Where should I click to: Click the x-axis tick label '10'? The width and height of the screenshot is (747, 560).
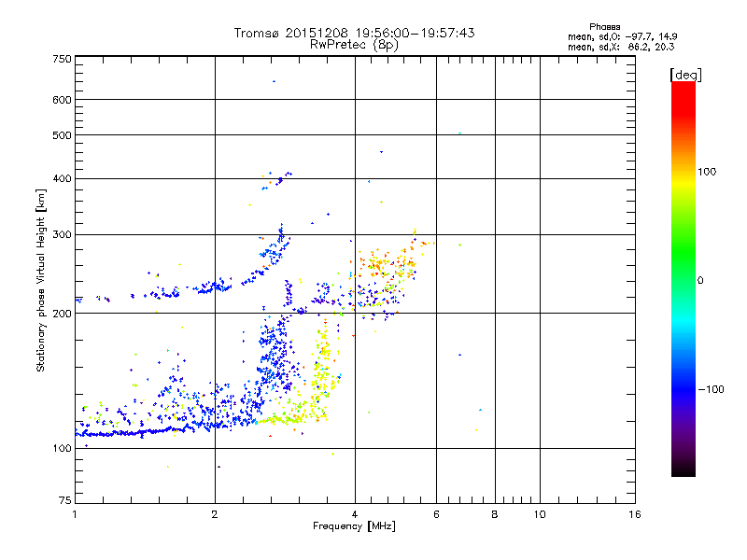point(540,515)
